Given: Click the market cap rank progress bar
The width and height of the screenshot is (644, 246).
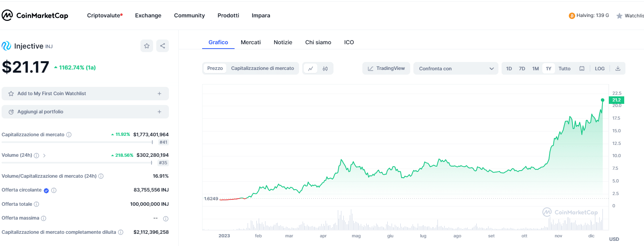Looking at the screenshot, I should click(x=77, y=142).
